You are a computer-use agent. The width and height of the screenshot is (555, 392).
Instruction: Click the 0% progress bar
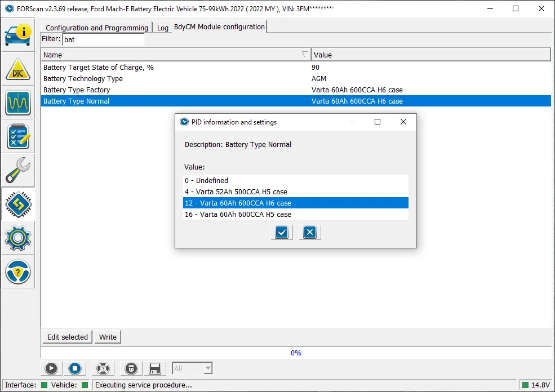pos(296,353)
